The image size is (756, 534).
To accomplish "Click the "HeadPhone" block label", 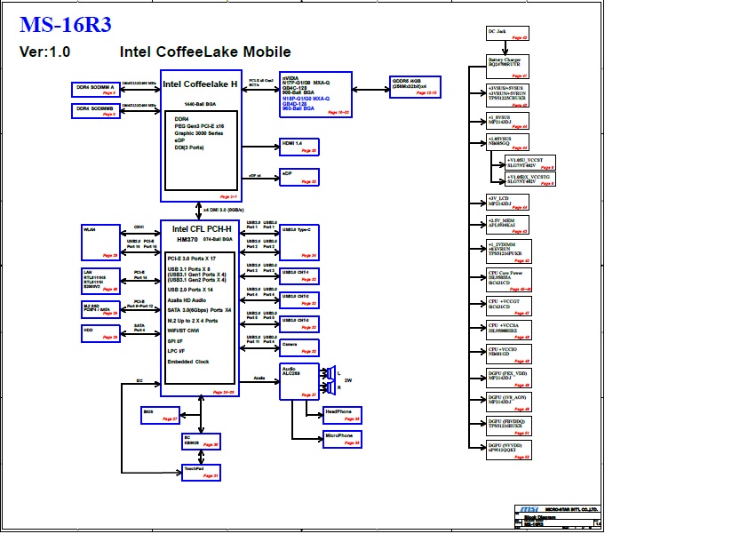I will 338,411.
